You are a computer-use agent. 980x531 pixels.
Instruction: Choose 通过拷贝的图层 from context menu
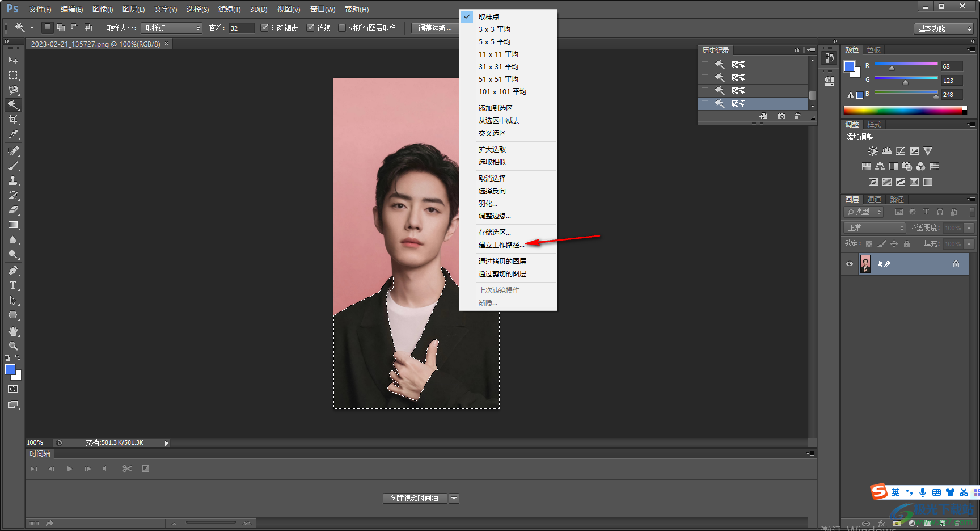[502, 262]
